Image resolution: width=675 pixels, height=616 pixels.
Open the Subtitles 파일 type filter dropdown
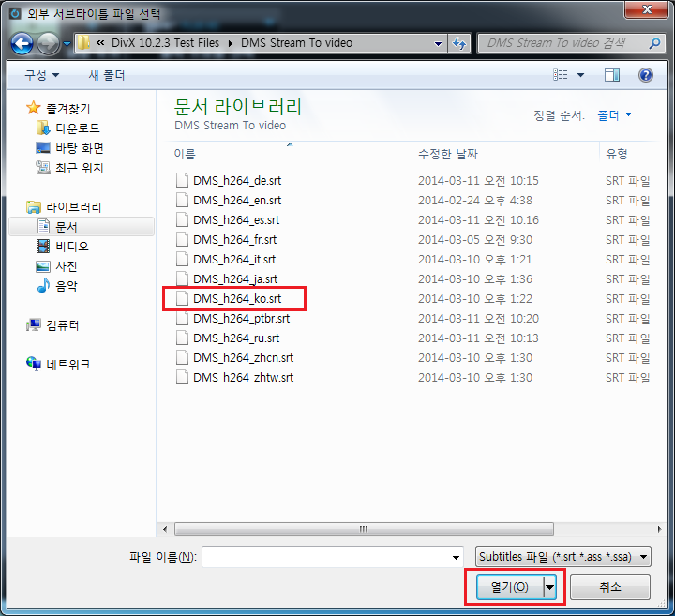(563, 557)
